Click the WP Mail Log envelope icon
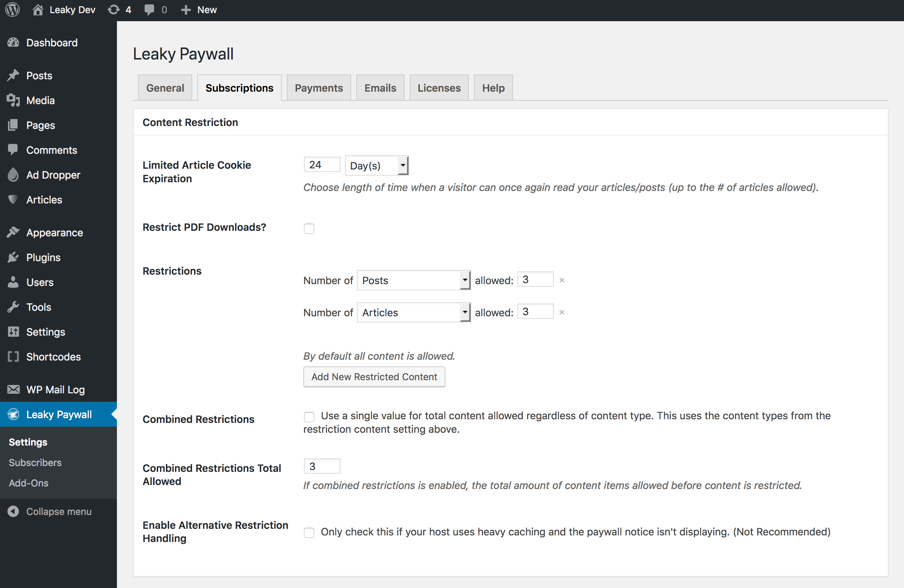This screenshot has width=904, height=588. click(13, 389)
